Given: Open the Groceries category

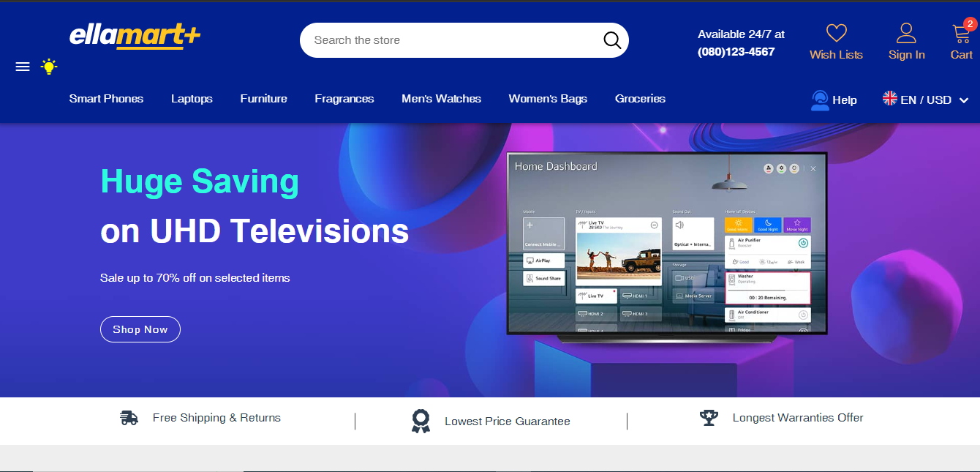Looking at the screenshot, I should (640, 99).
